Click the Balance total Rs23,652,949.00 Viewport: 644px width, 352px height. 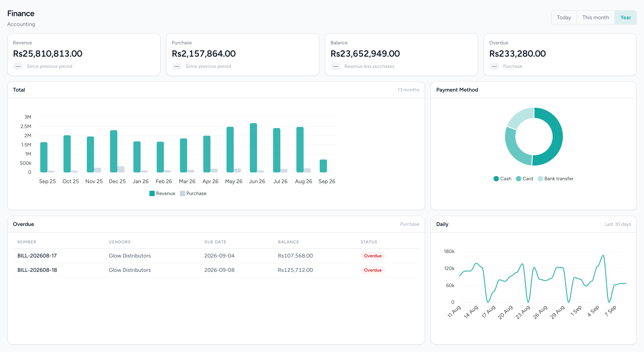click(365, 54)
